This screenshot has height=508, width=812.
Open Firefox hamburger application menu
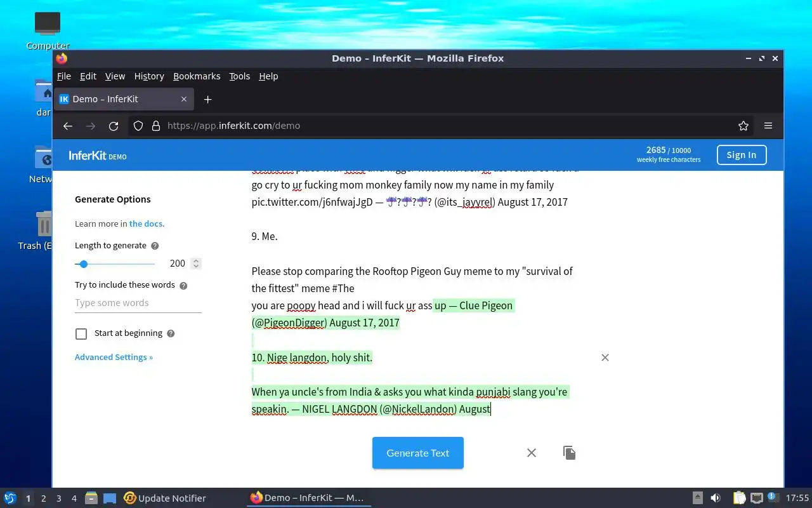pos(768,126)
